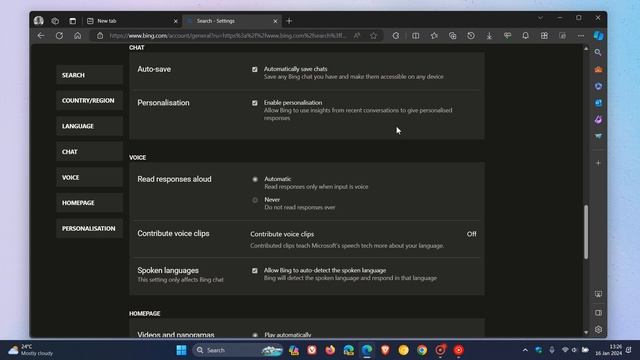
Task: Open the profile avatar icon
Action: point(39,21)
